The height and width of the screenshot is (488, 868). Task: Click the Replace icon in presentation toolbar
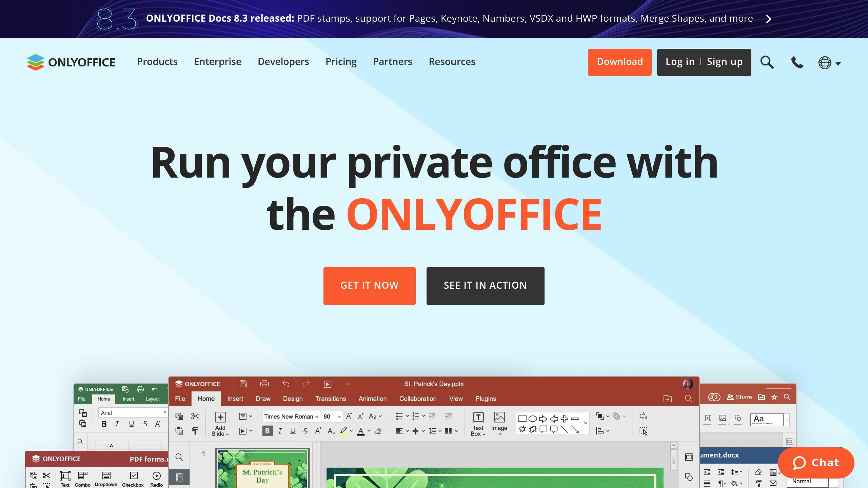pyautogui.click(x=643, y=416)
